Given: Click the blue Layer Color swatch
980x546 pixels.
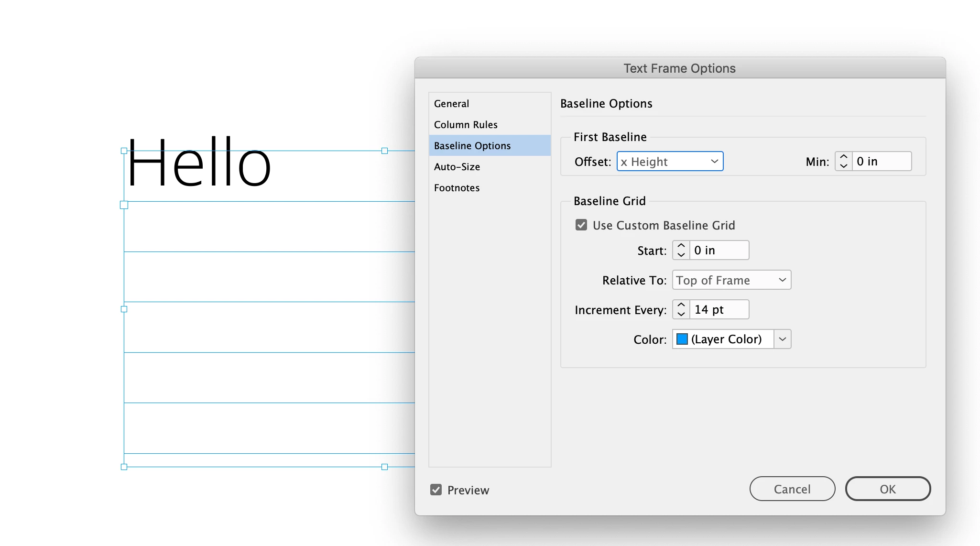Looking at the screenshot, I should tap(682, 339).
